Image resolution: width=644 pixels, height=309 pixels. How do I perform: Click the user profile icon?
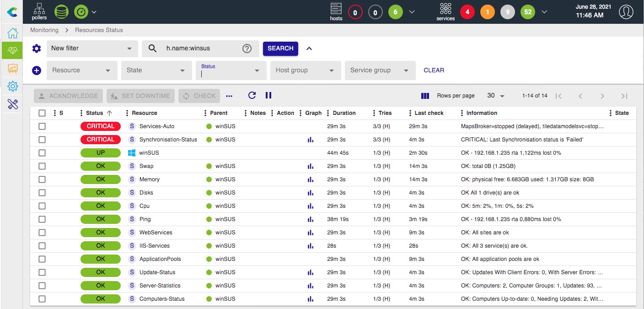[626, 12]
